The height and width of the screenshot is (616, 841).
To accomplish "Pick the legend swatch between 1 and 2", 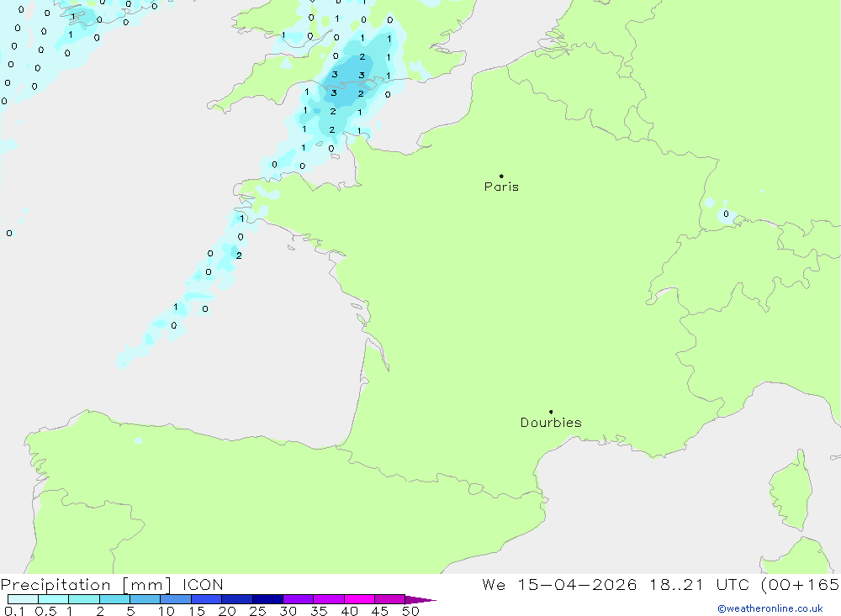I will [x=84, y=599].
